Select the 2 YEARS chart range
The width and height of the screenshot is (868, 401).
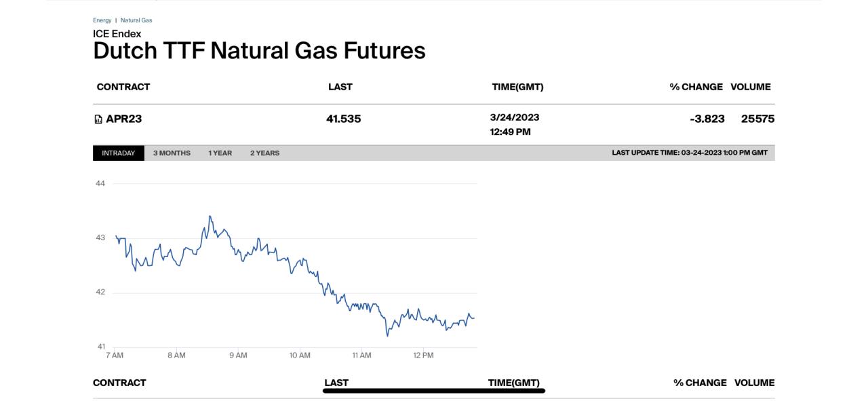[264, 153]
